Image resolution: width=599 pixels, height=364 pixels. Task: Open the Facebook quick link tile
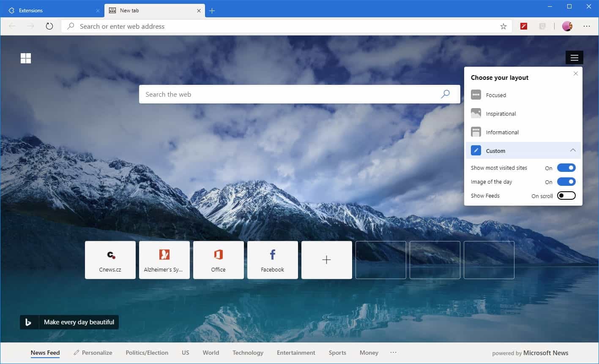point(273,260)
